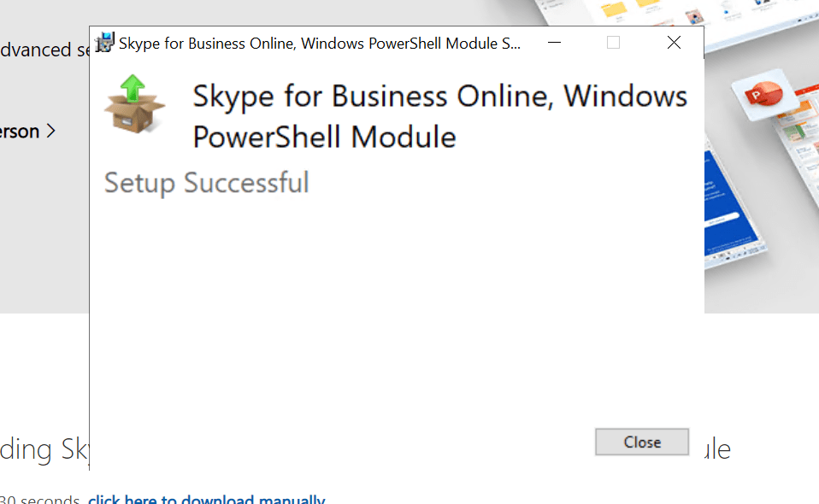Click the 'Setup Successful' status text
This screenshot has height=504, width=819.
(x=206, y=183)
